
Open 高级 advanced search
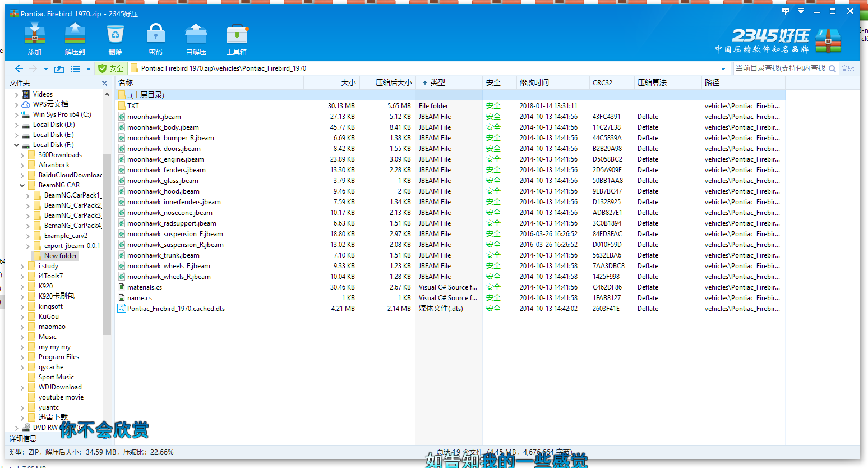(x=848, y=68)
